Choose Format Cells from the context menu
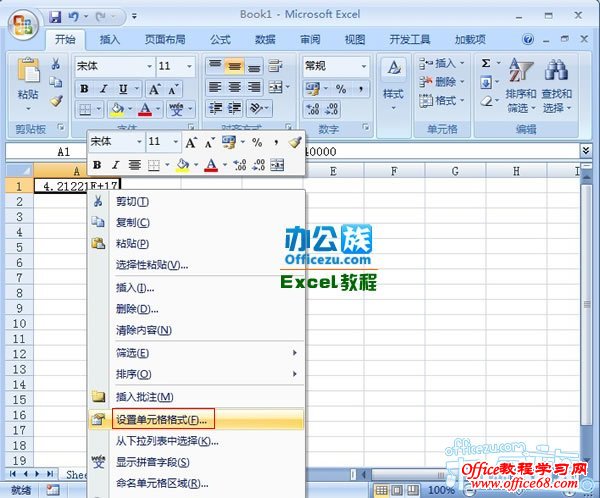The height and width of the screenshot is (498, 600). pos(197,420)
